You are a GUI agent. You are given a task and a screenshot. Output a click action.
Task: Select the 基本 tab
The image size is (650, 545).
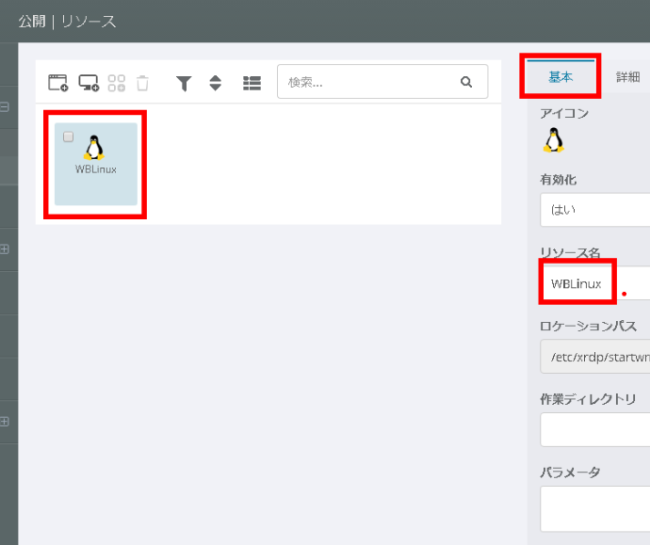(x=561, y=77)
